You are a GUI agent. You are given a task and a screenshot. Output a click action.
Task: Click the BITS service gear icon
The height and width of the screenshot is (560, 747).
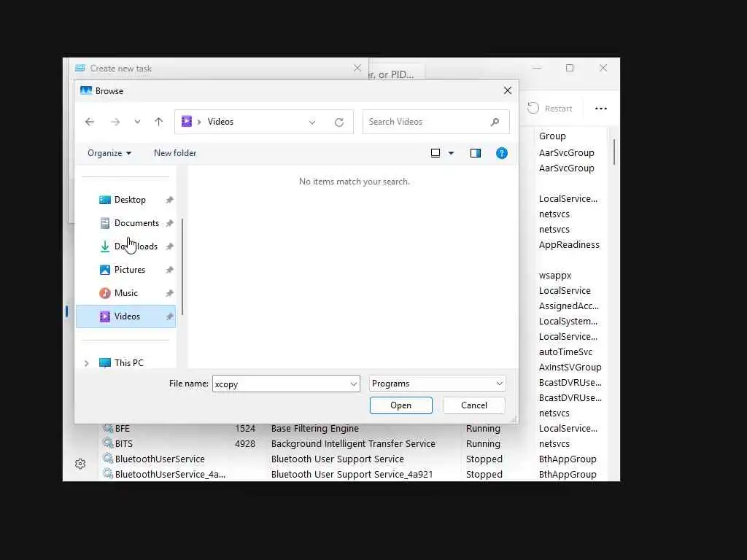point(108,443)
